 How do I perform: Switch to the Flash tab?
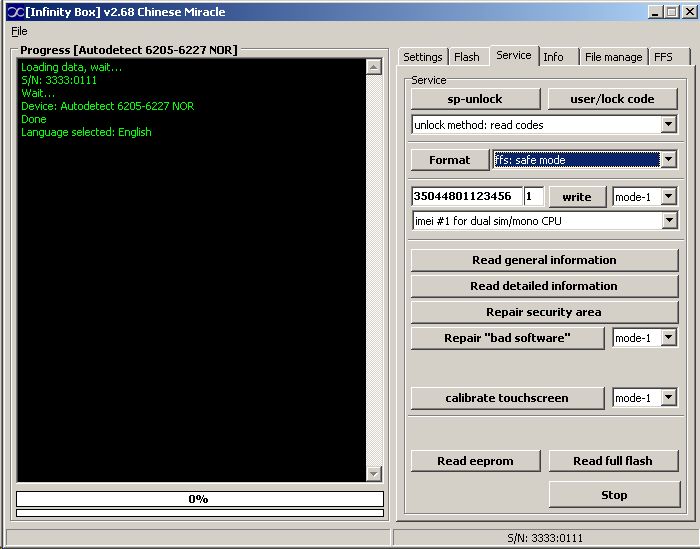tap(467, 57)
